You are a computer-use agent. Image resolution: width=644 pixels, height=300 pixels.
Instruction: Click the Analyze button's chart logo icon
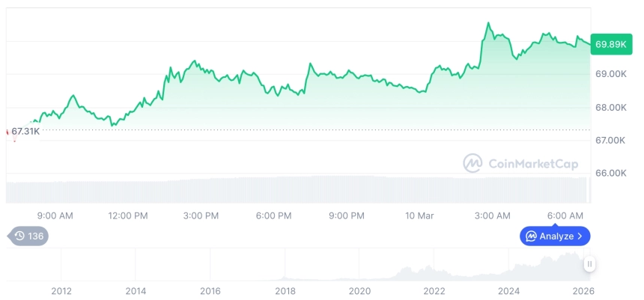[x=531, y=236]
